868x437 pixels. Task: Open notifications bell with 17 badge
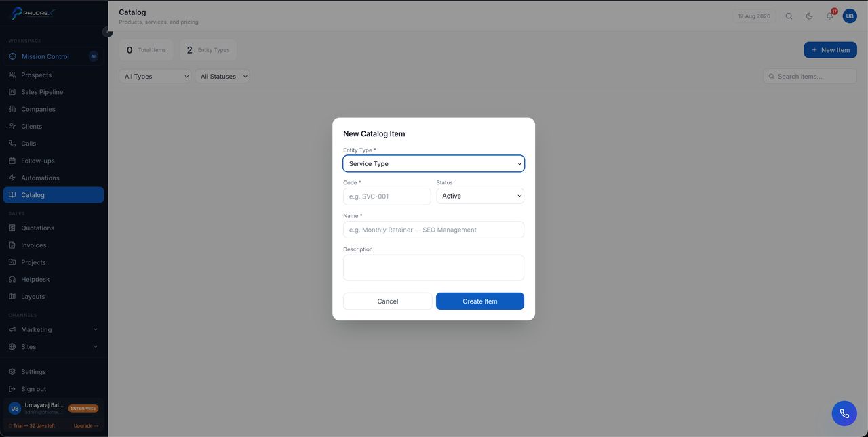830,15
